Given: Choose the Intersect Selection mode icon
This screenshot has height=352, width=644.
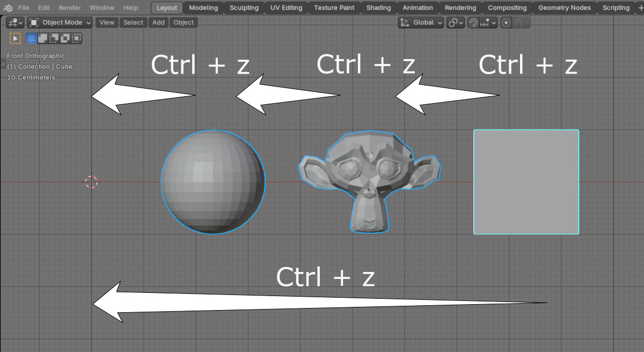Looking at the screenshot, I should point(77,38).
